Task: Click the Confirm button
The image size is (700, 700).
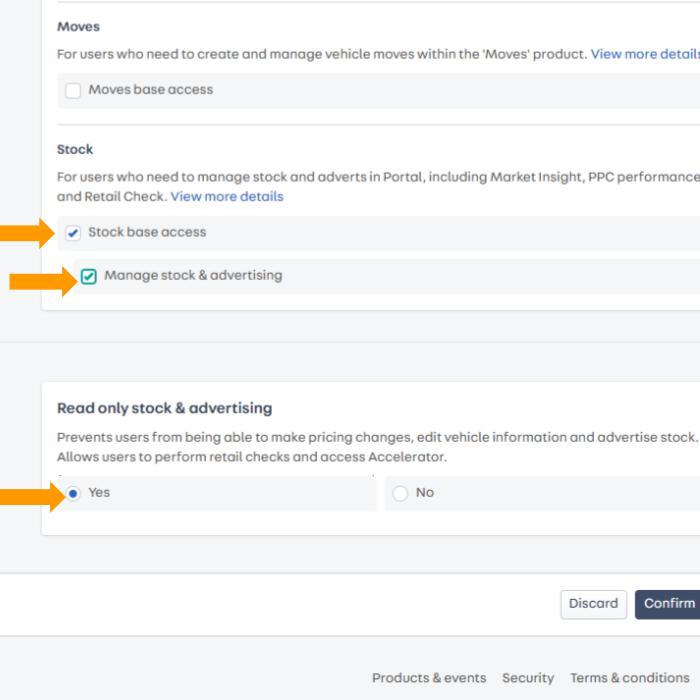Action: click(668, 604)
